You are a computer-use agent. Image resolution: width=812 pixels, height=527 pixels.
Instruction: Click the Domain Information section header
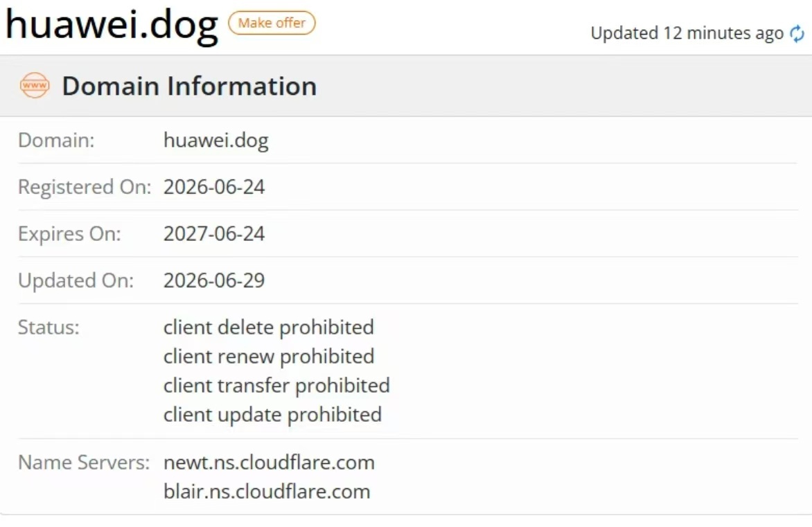[190, 86]
